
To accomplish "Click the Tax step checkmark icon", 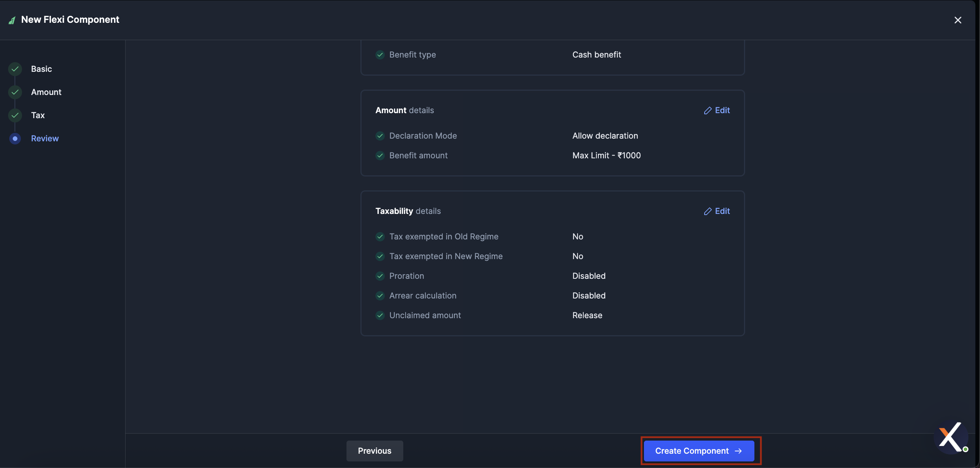I will (15, 115).
